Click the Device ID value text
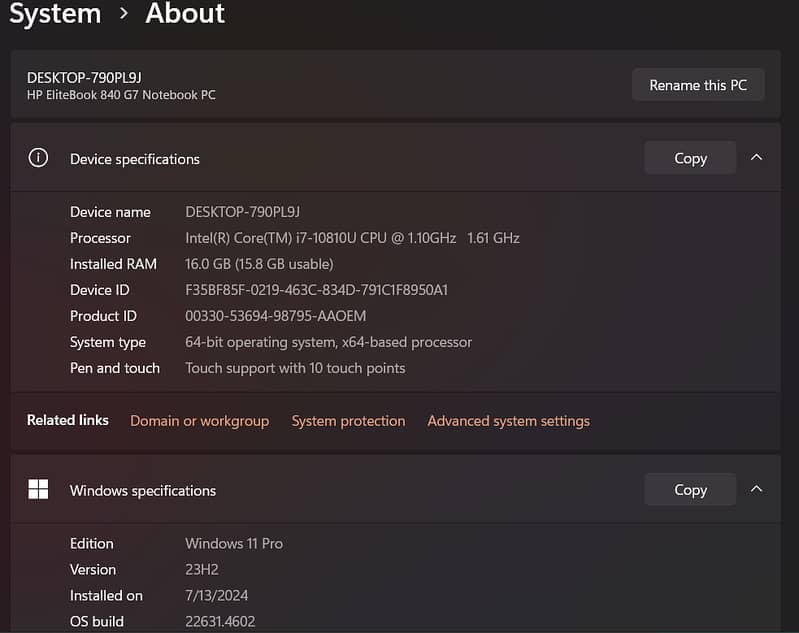The width and height of the screenshot is (799, 633). 316,290
